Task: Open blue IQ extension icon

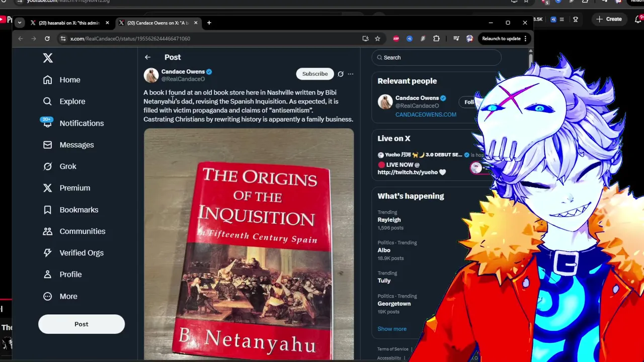Action: click(410, 39)
